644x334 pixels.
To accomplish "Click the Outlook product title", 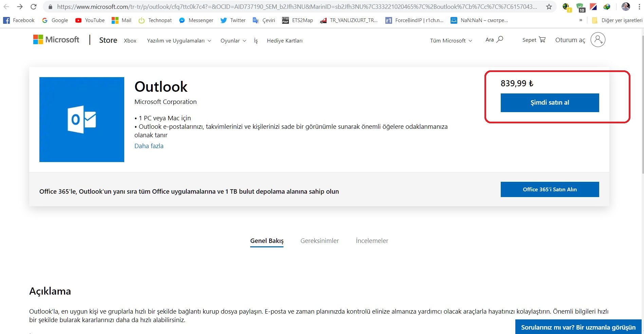I will [161, 87].
